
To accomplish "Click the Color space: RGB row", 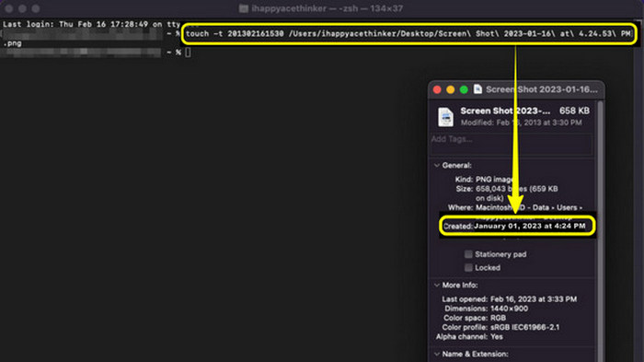I will pyautogui.click(x=475, y=318).
